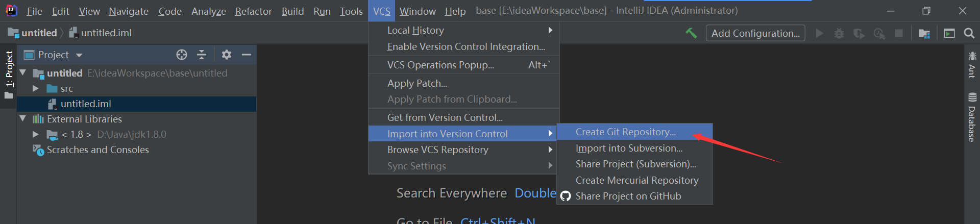Click the green Build Project hammer icon
This screenshot has width=980, height=224.
coord(691,33)
